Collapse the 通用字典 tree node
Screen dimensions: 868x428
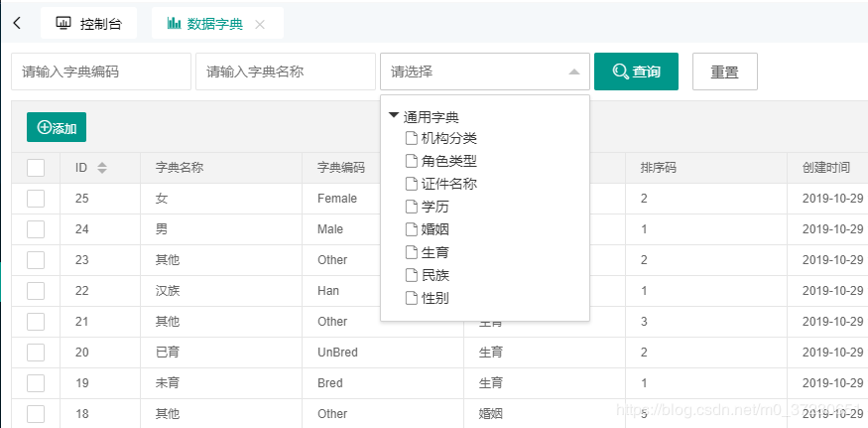click(394, 116)
